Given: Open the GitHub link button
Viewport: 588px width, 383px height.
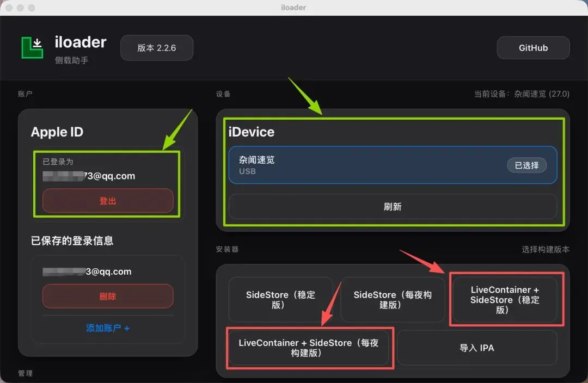Looking at the screenshot, I should [533, 47].
